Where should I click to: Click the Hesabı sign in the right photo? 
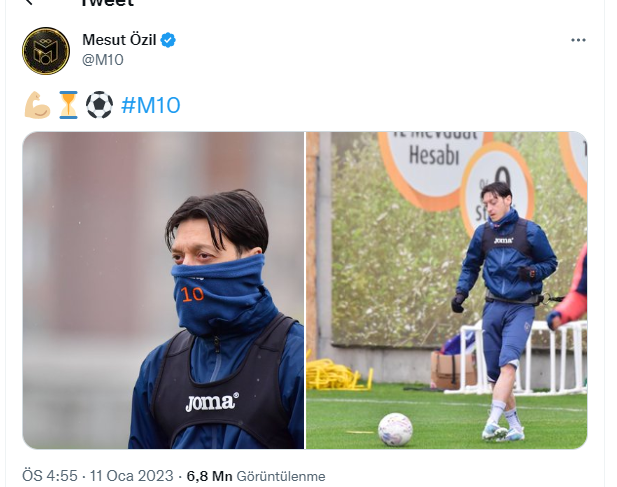point(434,155)
